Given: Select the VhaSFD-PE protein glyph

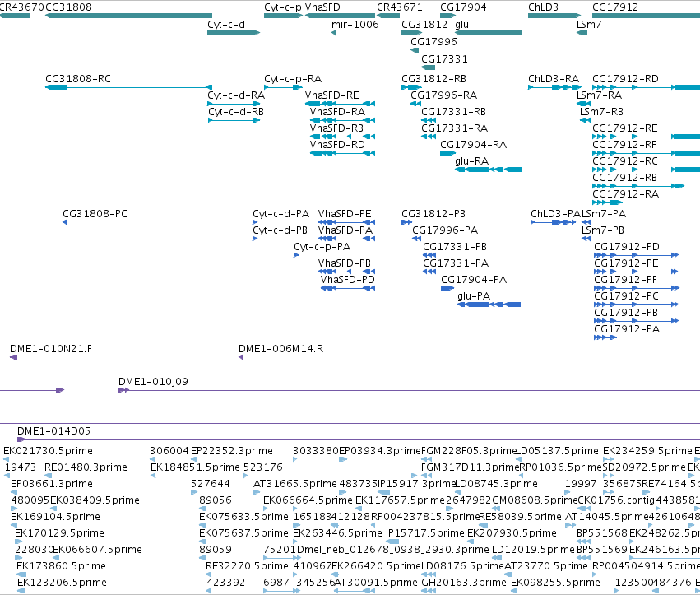Looking at the screenshot, I should [346, 222].
